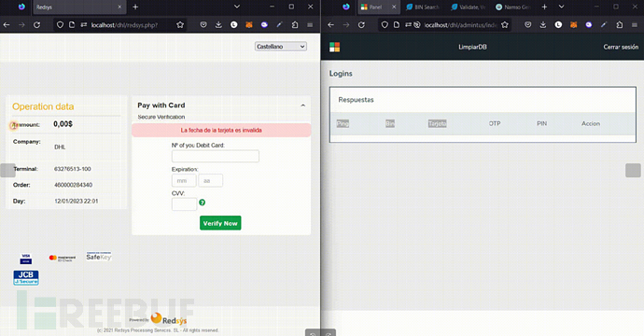
Task: Click the order number 460000284340
Action: pyautogui.click(x=73, y=185)
